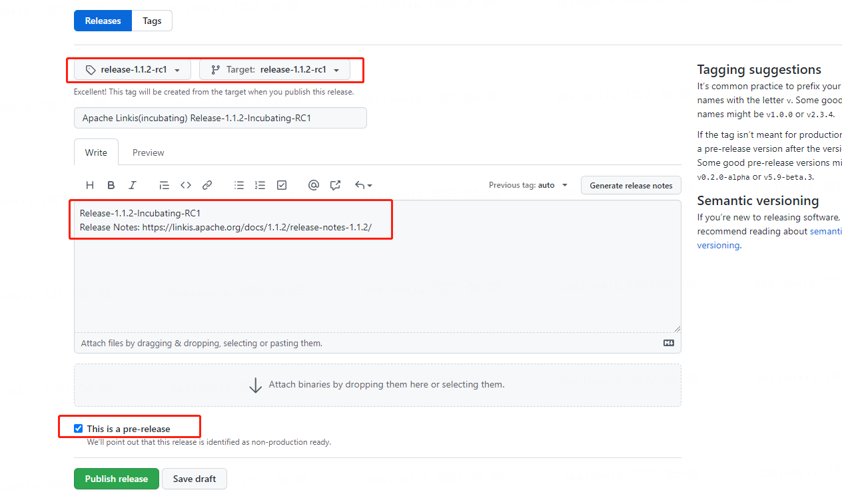Switch to the Releases tab
The height and width of the screenshot is (504, 842).
click(x=103, y=21)
